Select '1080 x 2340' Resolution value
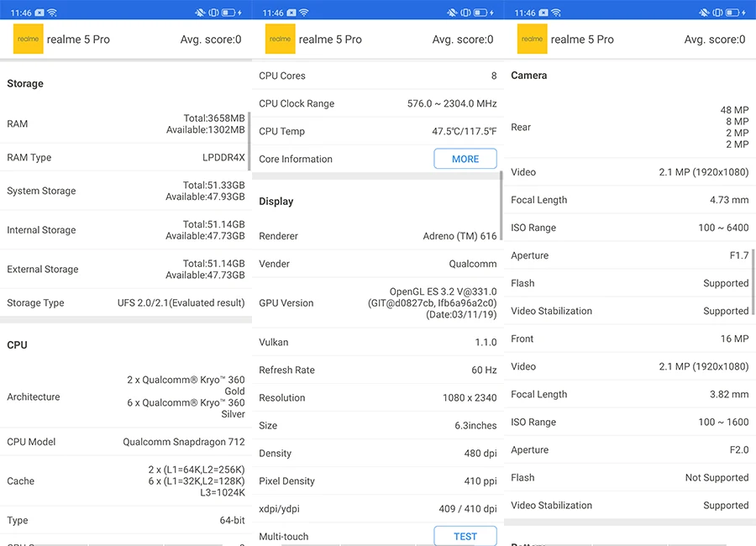The width and height of the screenshot is (756, 546). tap(470, 398)
